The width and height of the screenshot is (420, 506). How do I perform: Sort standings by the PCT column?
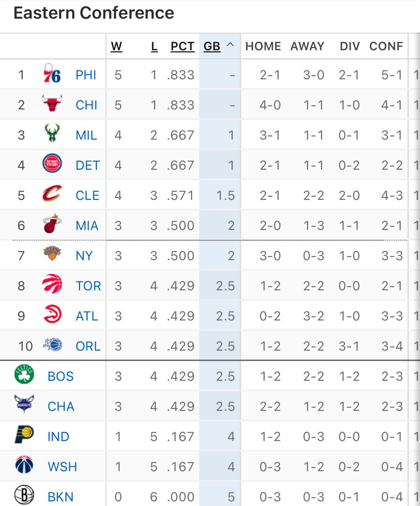click(182, 46)
